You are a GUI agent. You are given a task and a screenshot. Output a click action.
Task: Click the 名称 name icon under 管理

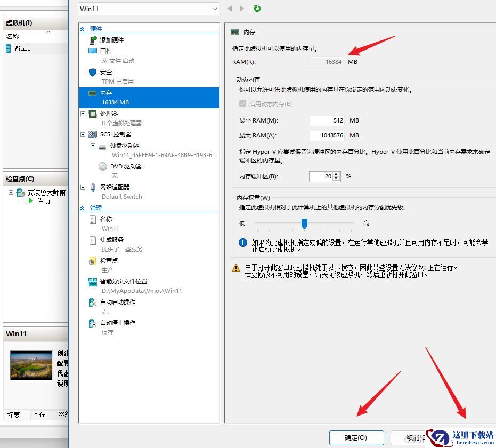[92, 219]
